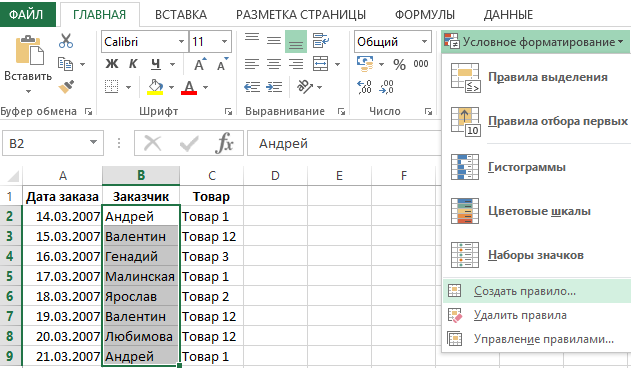Click the Increase Font Size icon
Viewport: 631px width, 368px height.
tap(200, 64)
